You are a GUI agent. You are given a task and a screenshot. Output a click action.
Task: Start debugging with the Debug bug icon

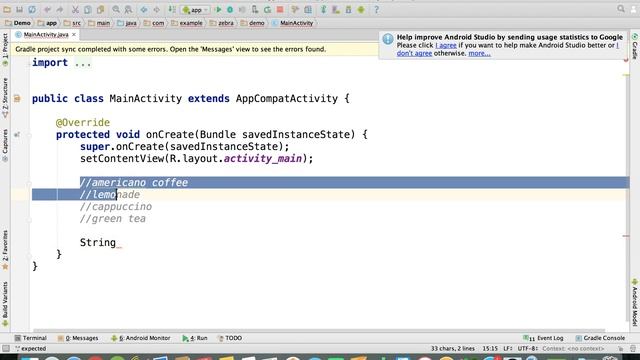click(230, 9)
